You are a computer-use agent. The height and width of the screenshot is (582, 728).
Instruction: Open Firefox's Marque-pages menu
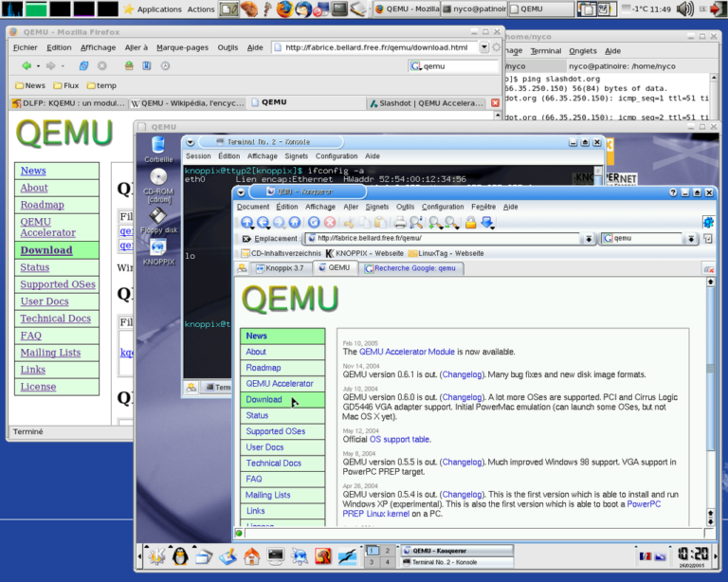[x=182, y=47]
